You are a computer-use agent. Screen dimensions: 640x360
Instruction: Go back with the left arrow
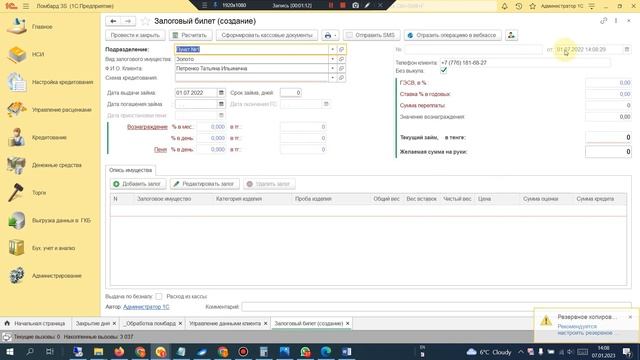[113, 21]
